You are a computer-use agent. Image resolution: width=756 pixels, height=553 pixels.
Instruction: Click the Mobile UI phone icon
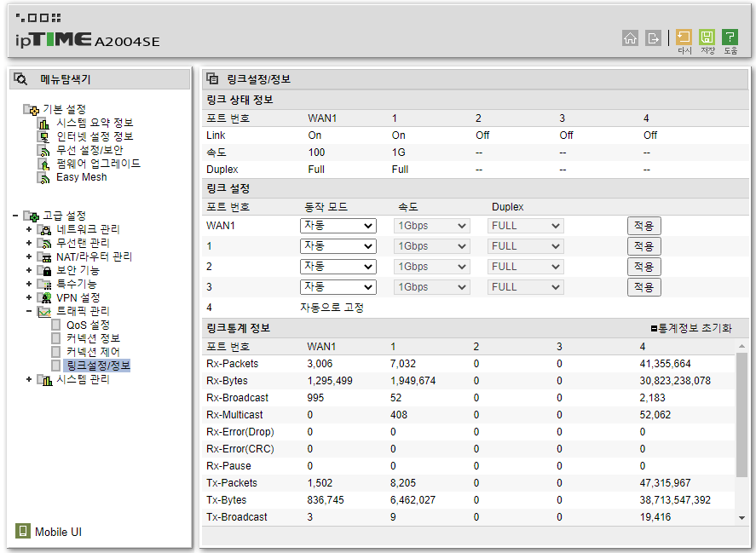point(22,531)
